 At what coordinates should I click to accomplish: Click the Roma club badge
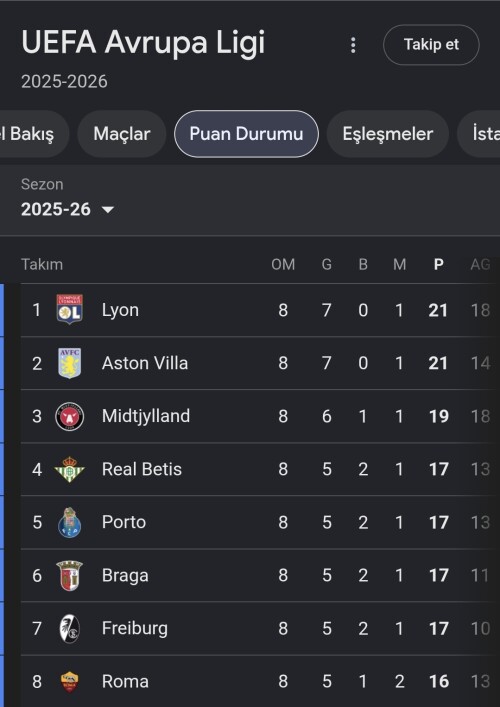point(69,681)
